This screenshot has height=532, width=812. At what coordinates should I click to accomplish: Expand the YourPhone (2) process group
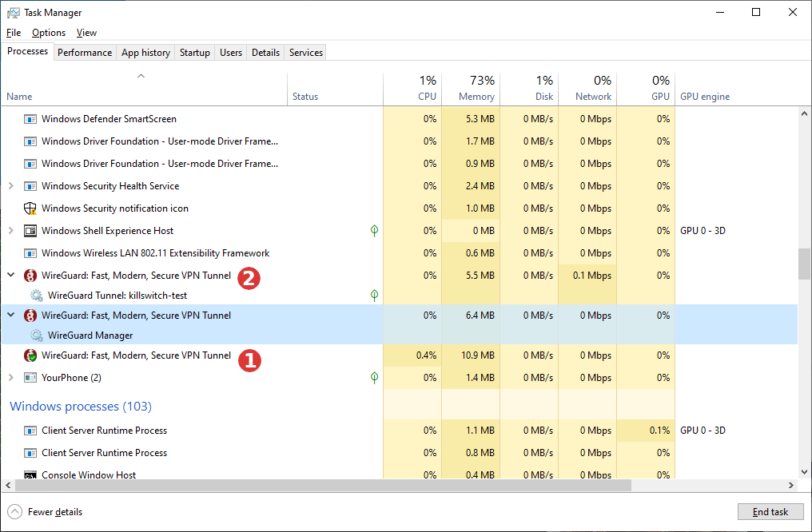(x=10, y=378)
